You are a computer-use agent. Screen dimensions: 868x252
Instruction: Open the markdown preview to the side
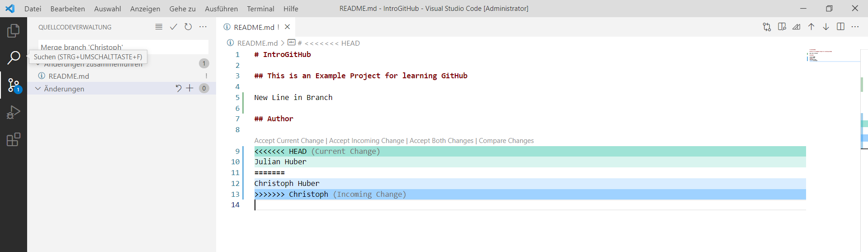coord(782,27)
